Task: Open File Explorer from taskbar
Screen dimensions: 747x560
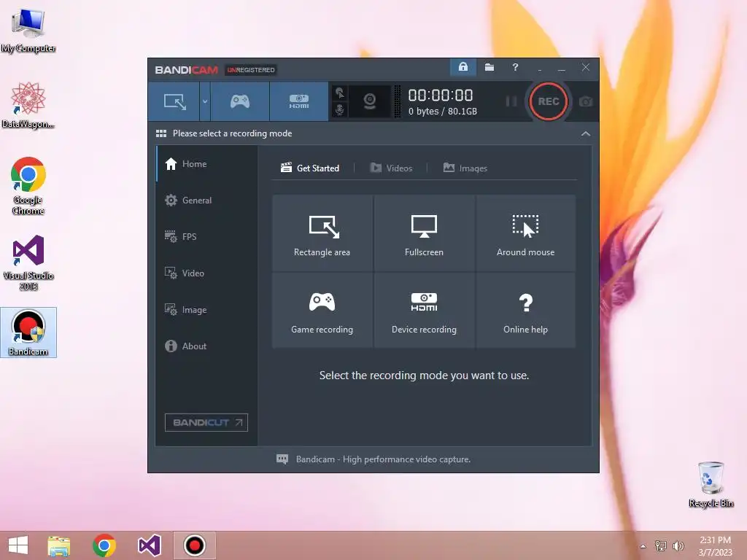Action: [x=59, y=545]
